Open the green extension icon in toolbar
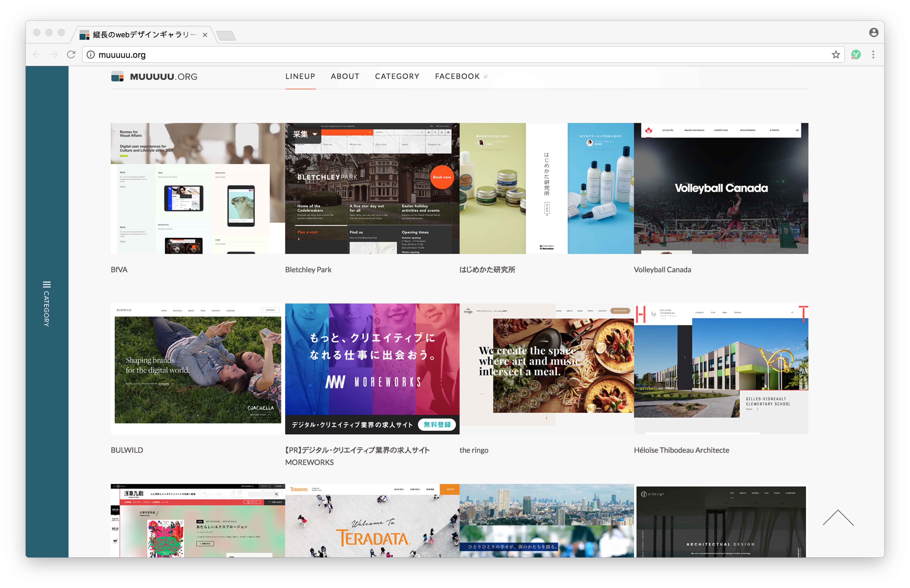Viewport: 910px width, 588px height. (x=856, y=55)
